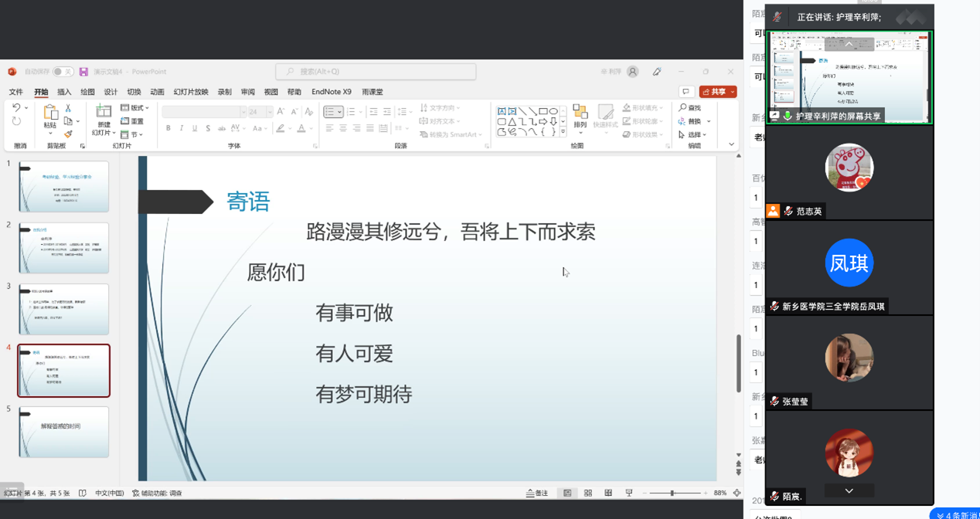Viewport: 980px width, 519px height.
Task: Expand the Select (选择) dropdown
Action: (694, 134)
